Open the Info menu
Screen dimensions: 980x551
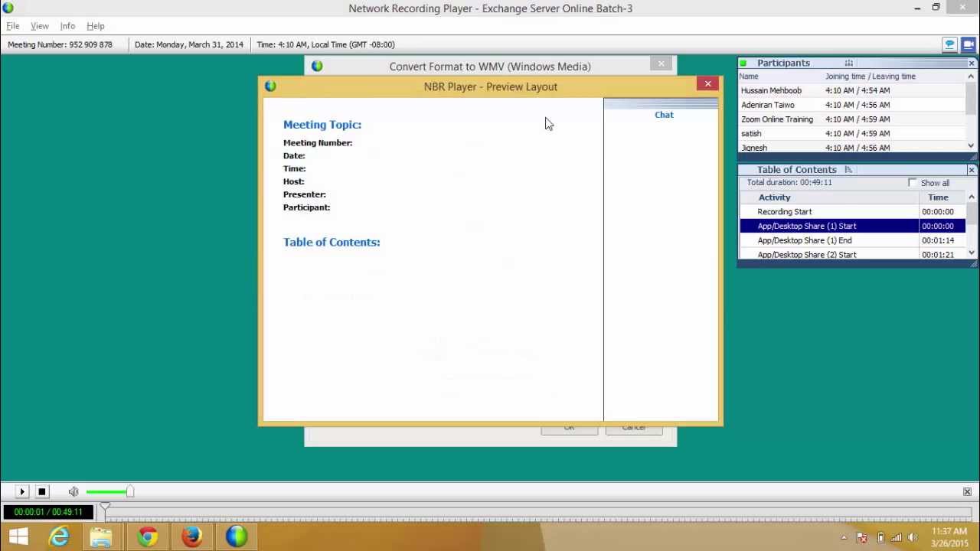coord(67,26)
